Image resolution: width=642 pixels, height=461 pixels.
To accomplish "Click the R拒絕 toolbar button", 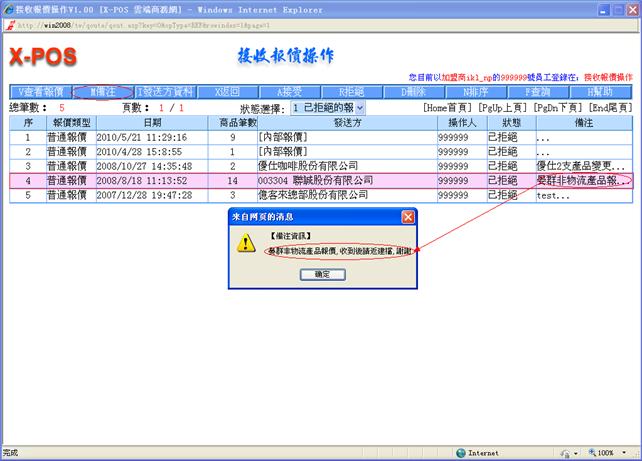I will click(x=352, y=91).
